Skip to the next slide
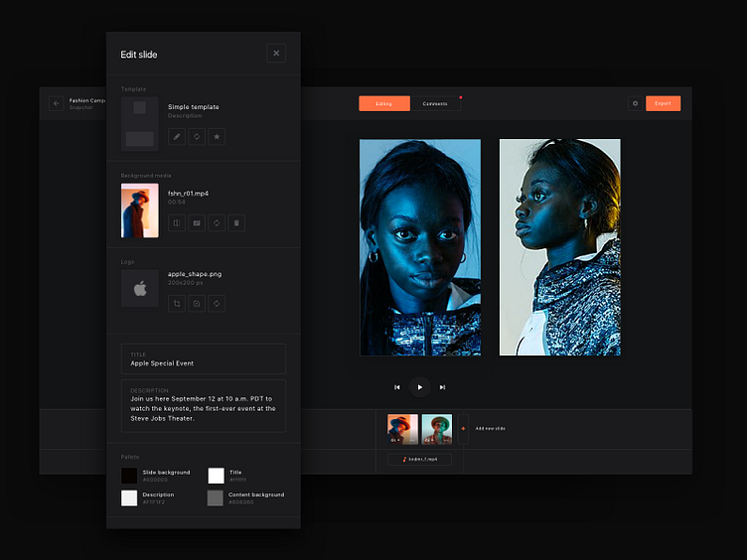 pos(443,387)
